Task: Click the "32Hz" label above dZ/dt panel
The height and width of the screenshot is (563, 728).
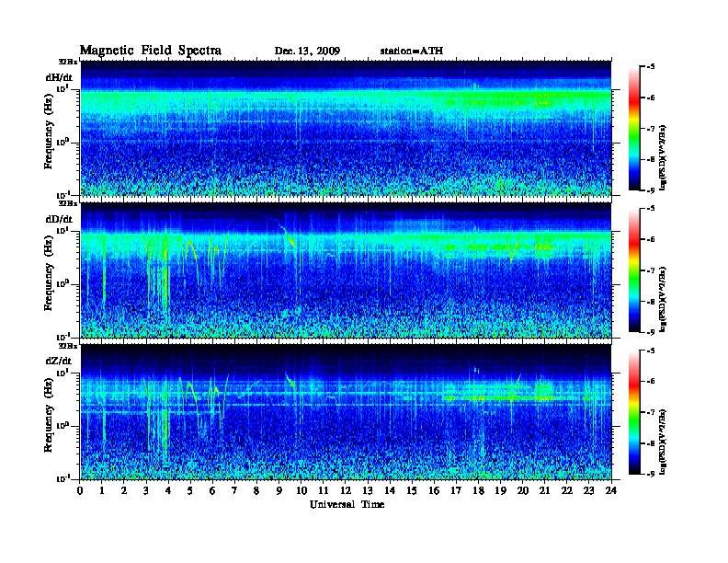Action: click(67, 346)
